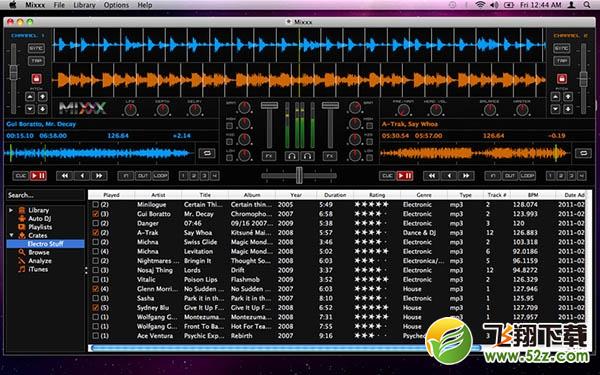Play or pause the Channel 2 deck
Viewport: 600px width, 375px height.
[x=405, y=176]
